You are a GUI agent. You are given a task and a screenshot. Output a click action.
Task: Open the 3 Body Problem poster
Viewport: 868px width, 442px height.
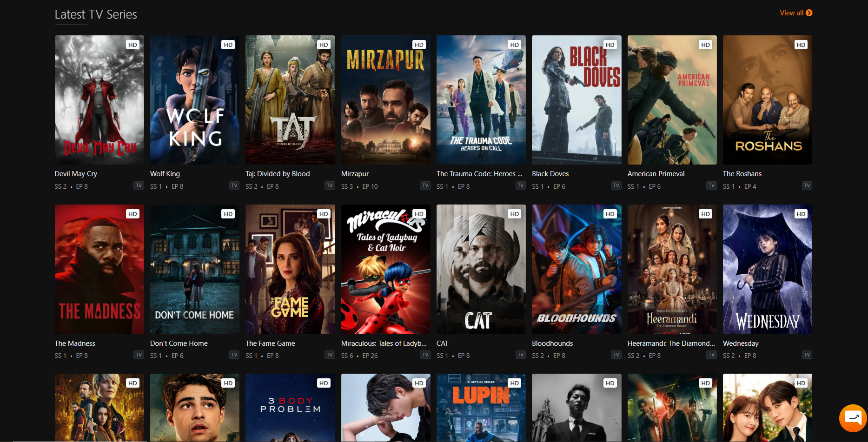click(290, 408)
